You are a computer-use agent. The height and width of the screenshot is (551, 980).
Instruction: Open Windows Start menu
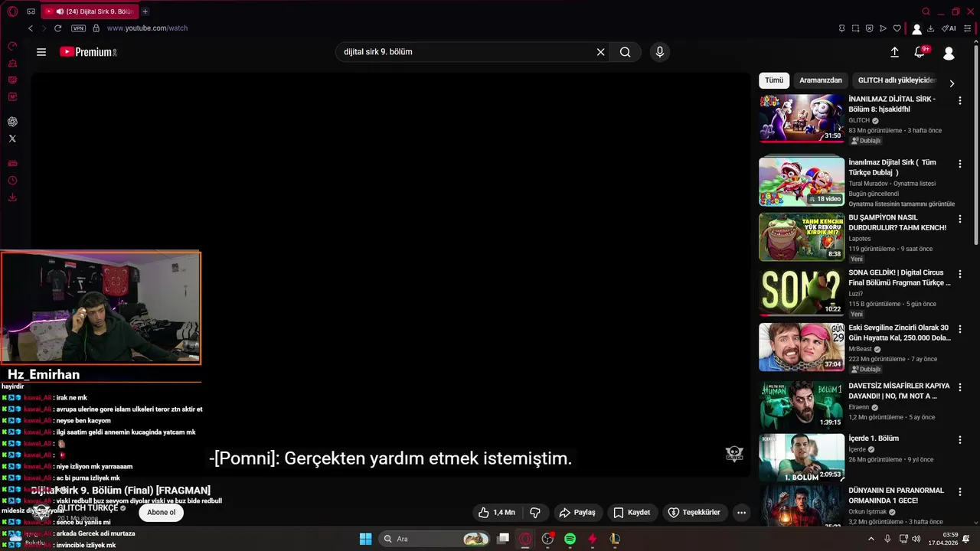point(365,539)
